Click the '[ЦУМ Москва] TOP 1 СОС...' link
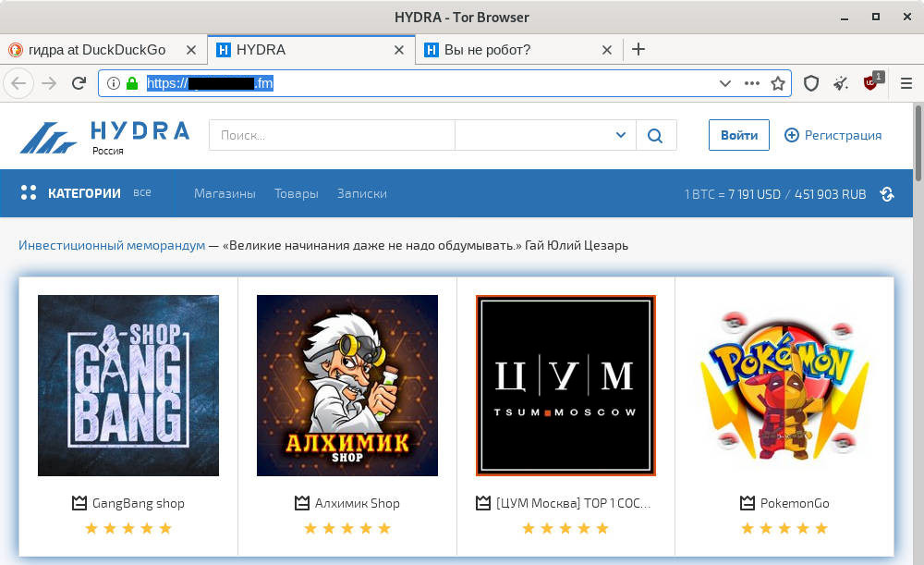 pyautogui.click(x=574, y=503)
